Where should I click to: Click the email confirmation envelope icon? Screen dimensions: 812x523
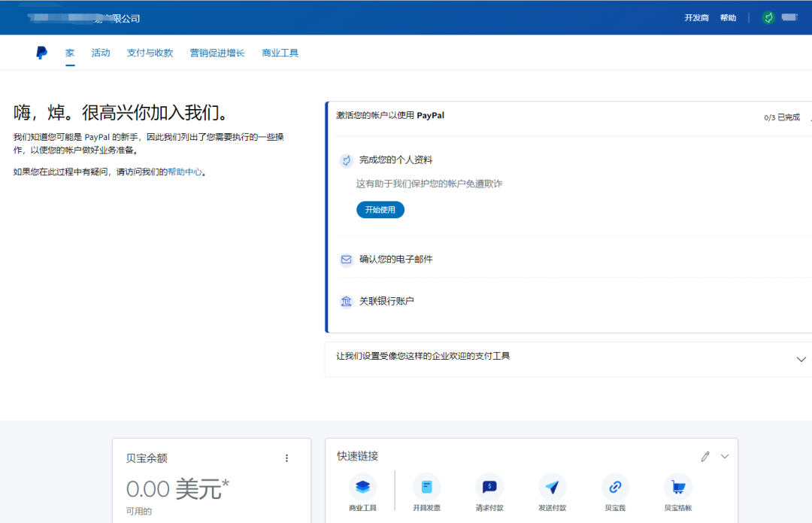click(x=346, y=260)
